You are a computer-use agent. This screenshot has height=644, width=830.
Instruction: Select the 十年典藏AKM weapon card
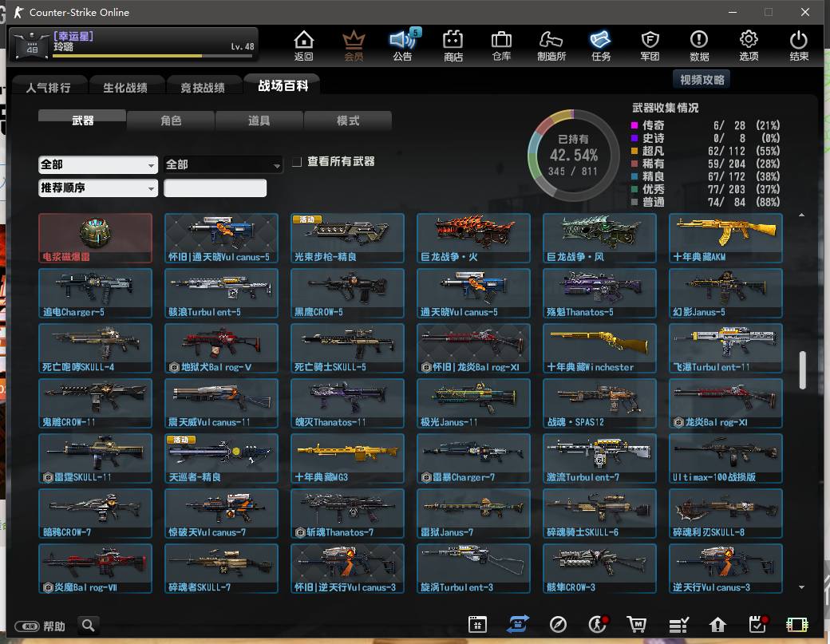725,238
